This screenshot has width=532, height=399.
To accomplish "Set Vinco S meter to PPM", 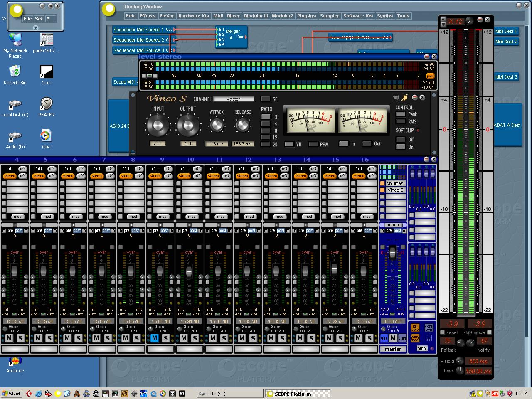I will (x=313, y=144).
